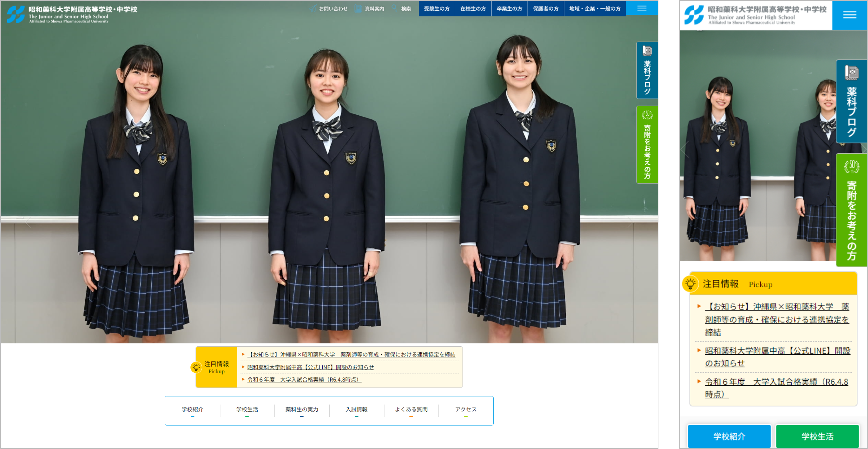Open 薬科ブログ side tab in mobile view

pos(852,101)
